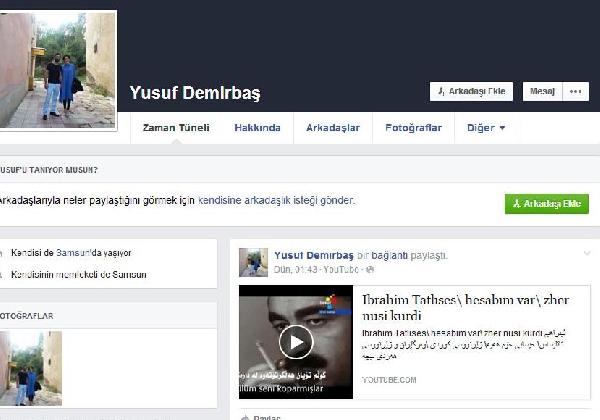Open Yusuf Demirbaş profile picture
Viewport: 600px width, 420px height.
click(x=58, y=70)
